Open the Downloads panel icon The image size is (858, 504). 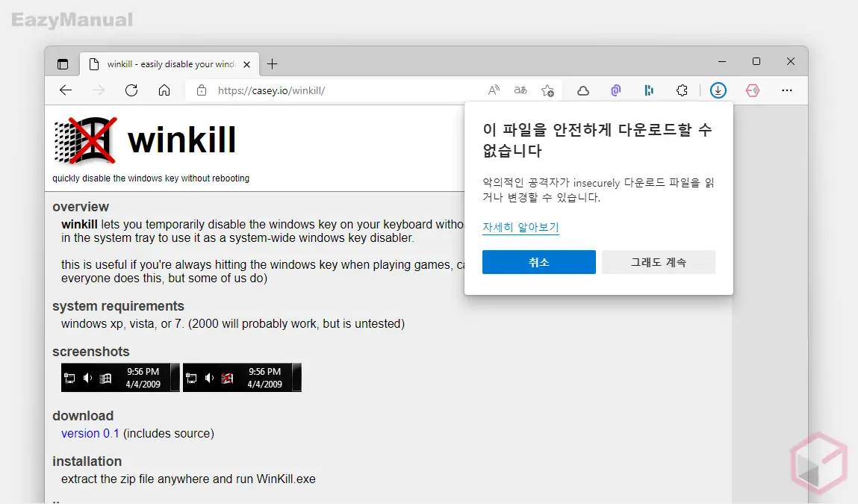click(x=718, y=90)
